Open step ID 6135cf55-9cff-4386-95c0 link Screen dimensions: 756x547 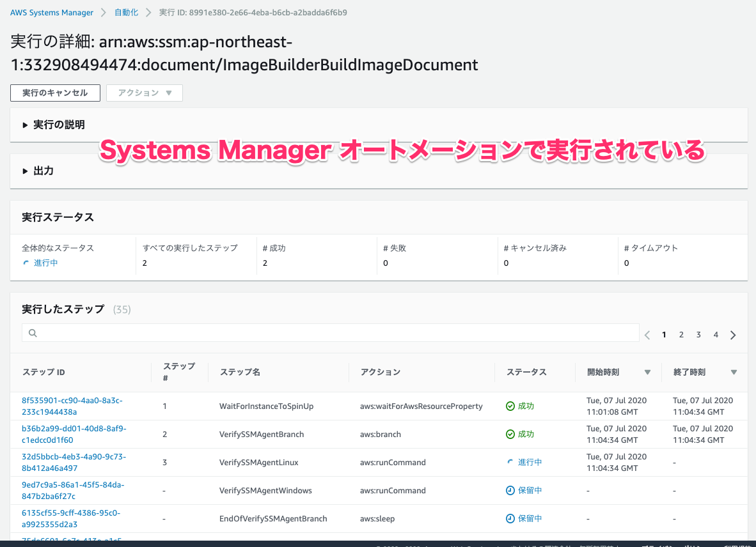click(71, 519)
